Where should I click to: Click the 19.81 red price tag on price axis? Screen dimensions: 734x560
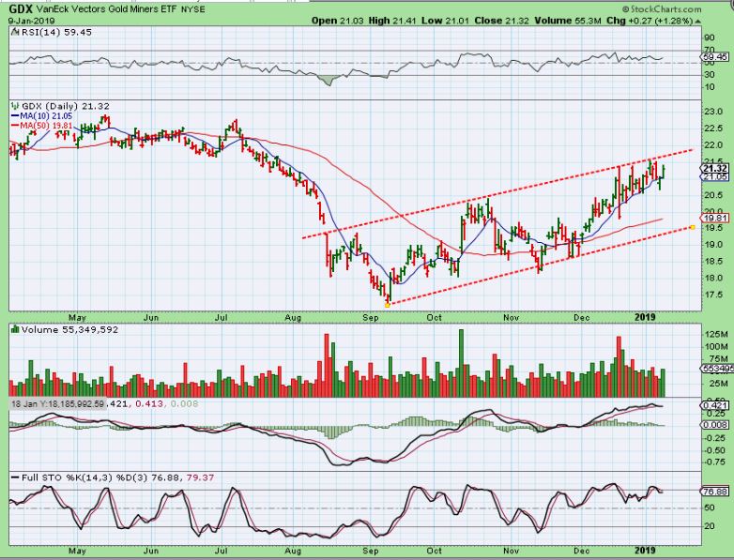click(x=715, y=218)
